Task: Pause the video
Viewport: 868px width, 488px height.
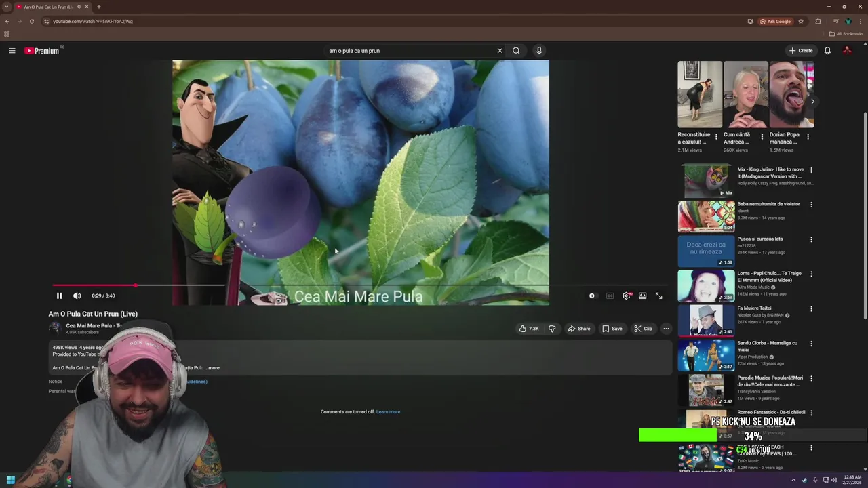Action: [x=59, y=296]
